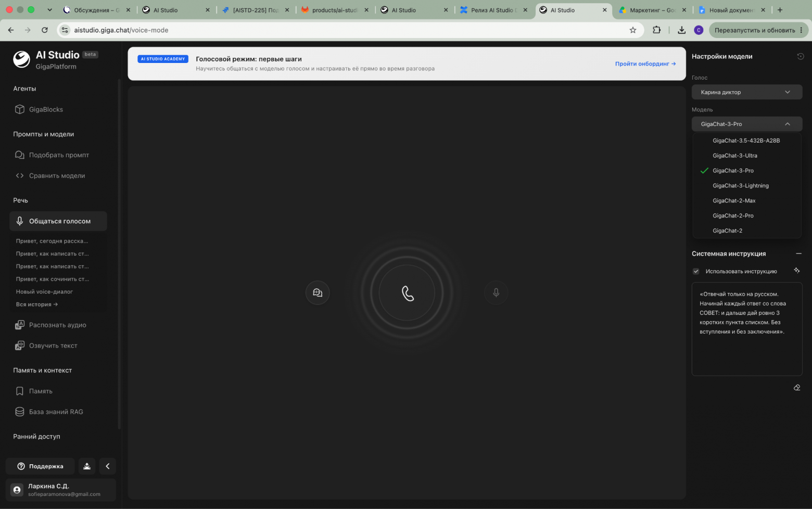Reload the current page
This screenshot has width=812, height=509.
point(45,30)
